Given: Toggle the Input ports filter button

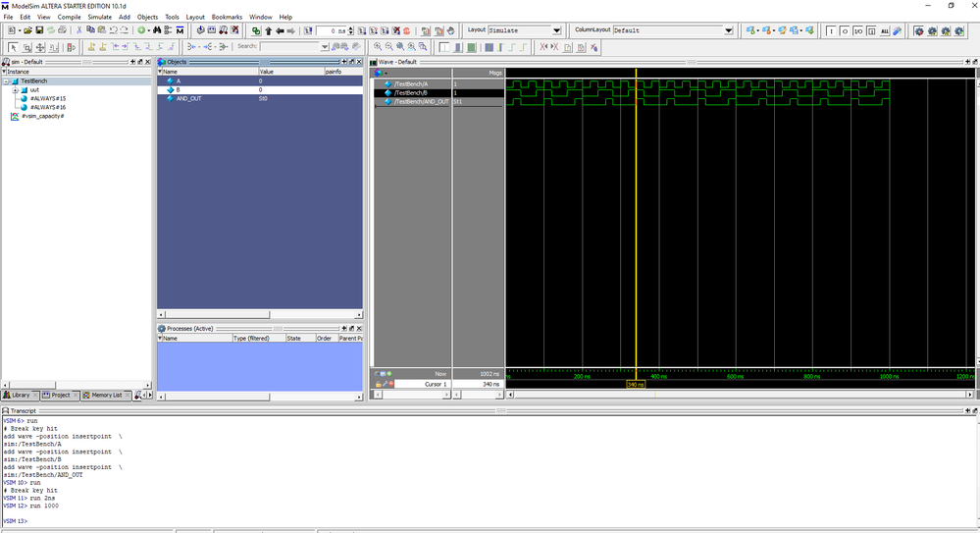Looking at the screenshot, I should point(831,31).
